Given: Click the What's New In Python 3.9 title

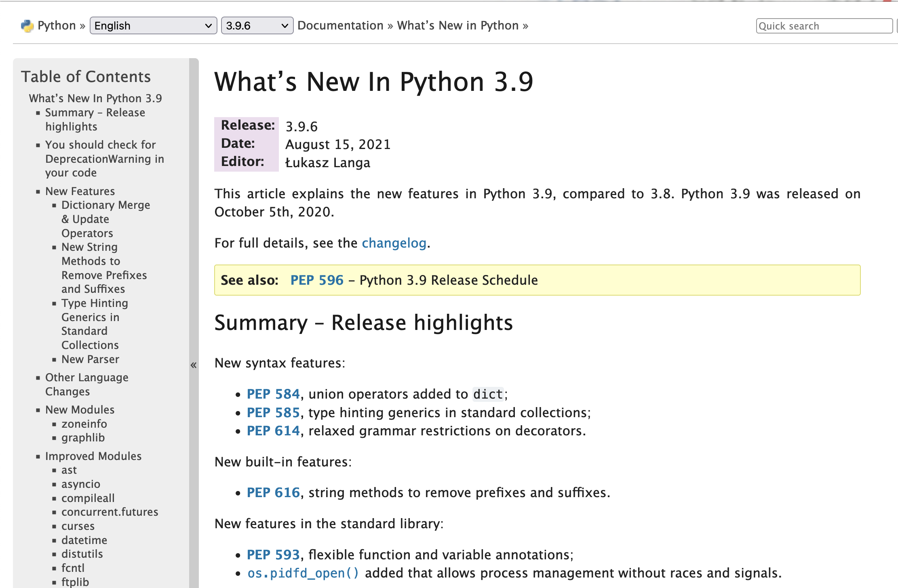Looking at the screenshot, I should coord(374,82).
